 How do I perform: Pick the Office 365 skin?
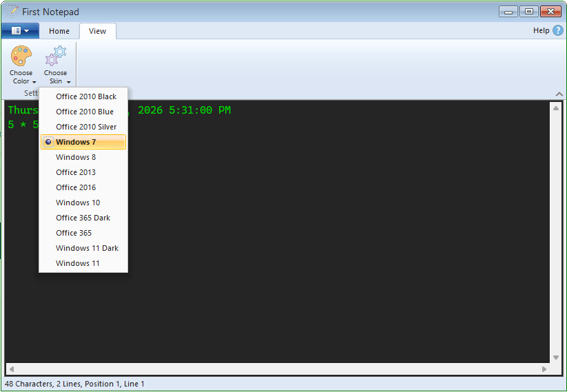coord(83,233)
